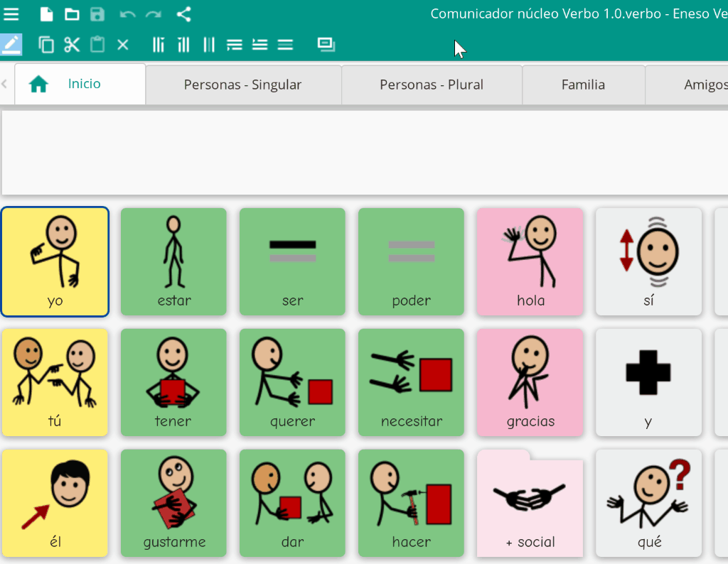Select the 'estar' pictogram cell
Screen dimensions: 728x564
[x=173, y=262]
